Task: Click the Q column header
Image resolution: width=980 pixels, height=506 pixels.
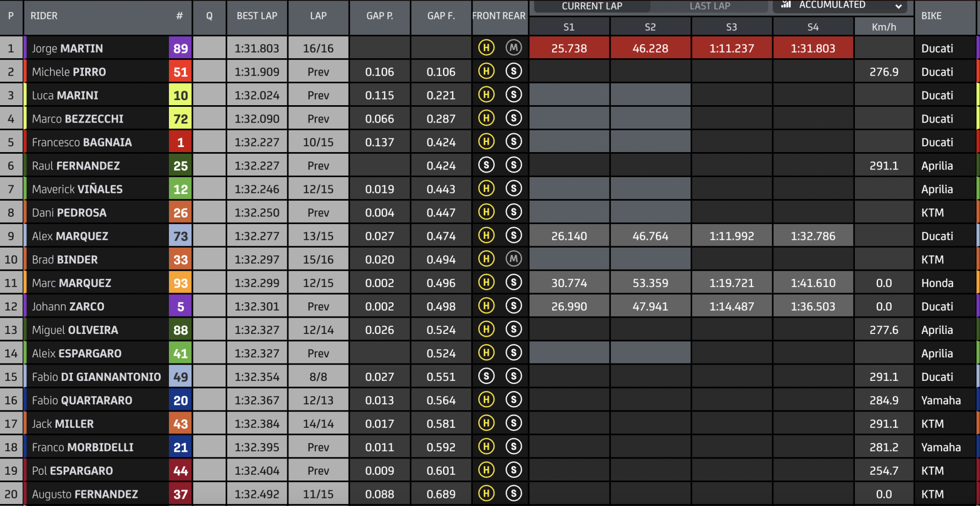Action: pos(209,16)
